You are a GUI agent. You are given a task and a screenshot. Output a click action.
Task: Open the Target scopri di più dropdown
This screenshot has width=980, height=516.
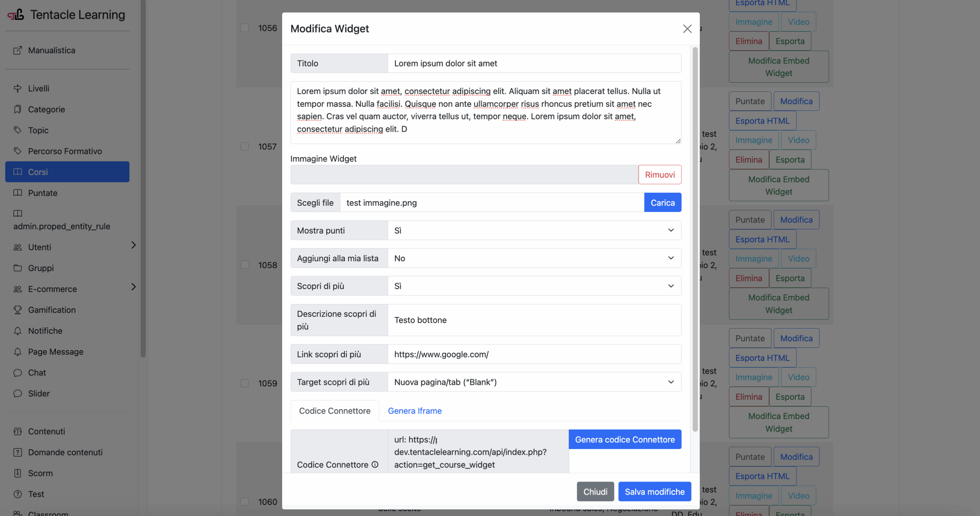tap(534, 382)
